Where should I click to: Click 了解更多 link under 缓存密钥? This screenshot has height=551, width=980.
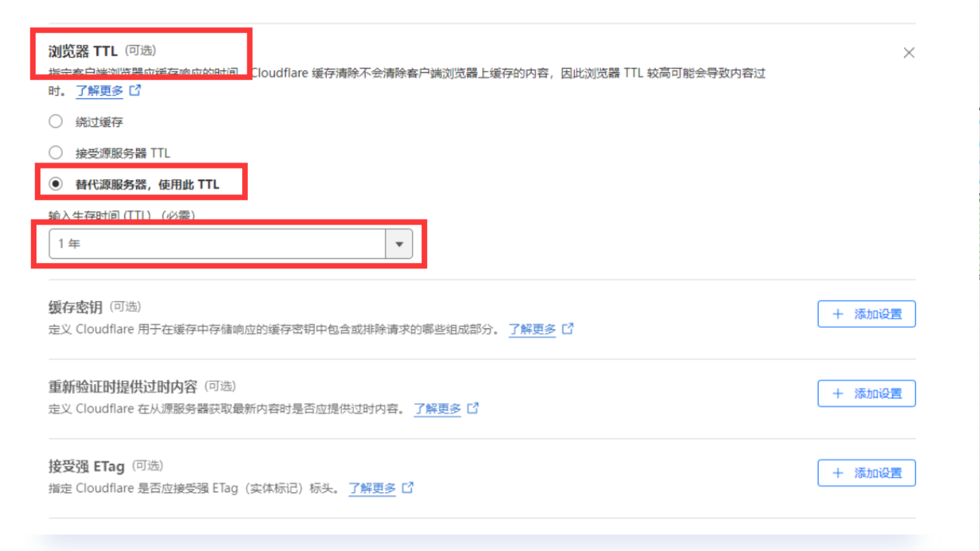[x=532, y=329]
